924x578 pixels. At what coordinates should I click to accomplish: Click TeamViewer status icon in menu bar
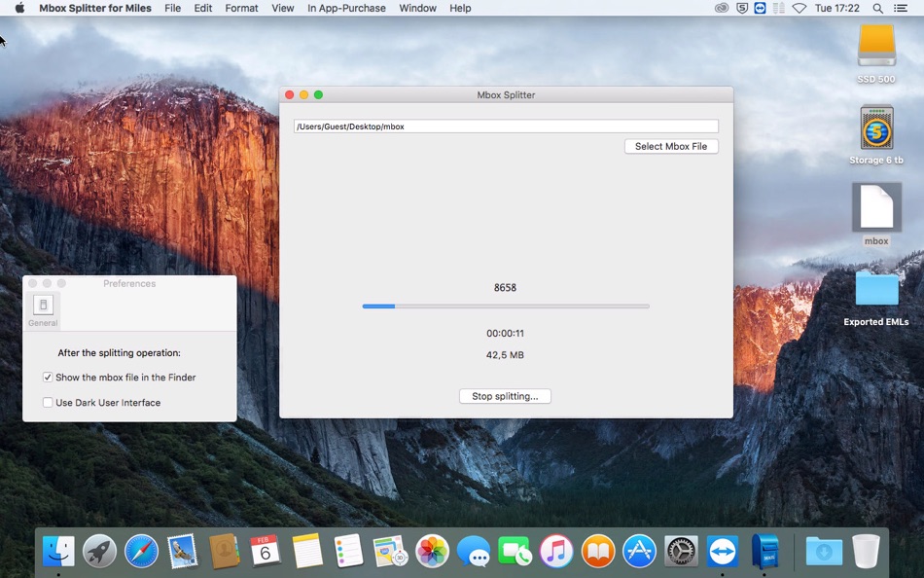[x=761, y=8]
